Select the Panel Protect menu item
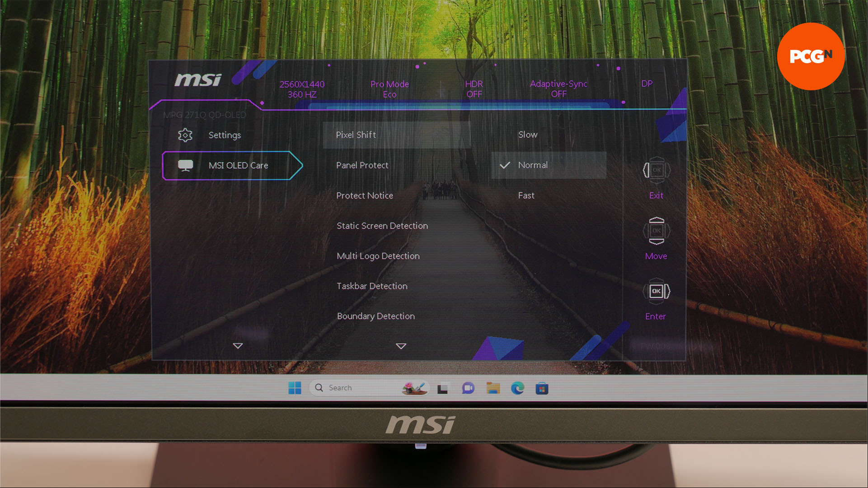 pos(362,165)
